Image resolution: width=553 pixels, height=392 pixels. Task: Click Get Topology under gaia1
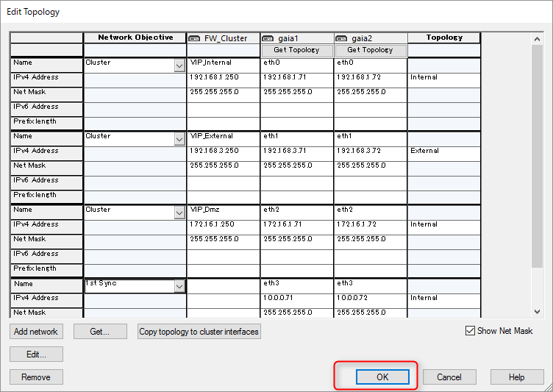297,50
